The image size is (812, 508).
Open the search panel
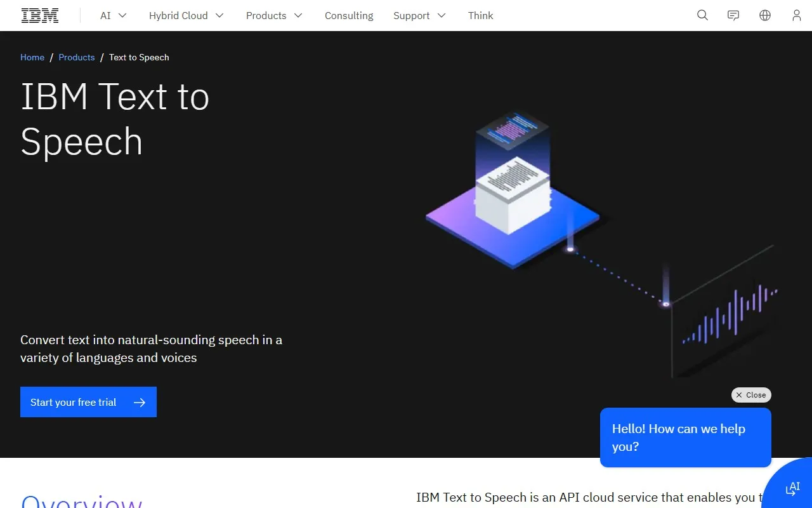click(x=702, y=15)
